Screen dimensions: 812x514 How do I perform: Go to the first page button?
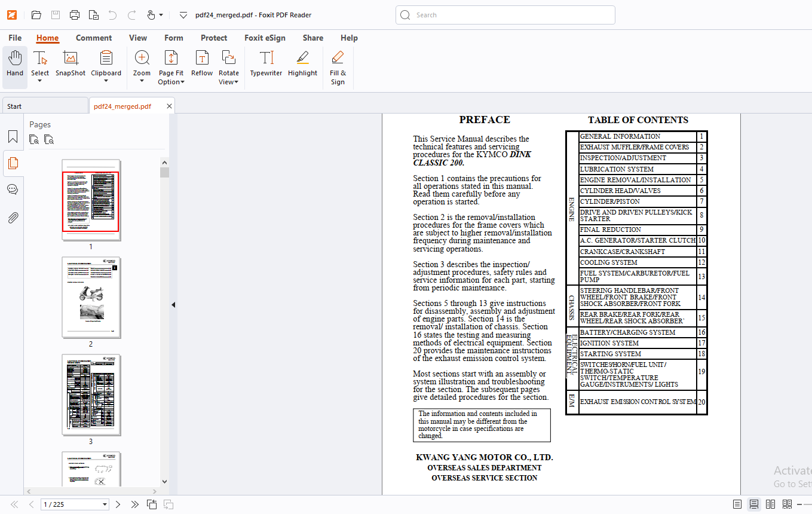coord(14,504)
